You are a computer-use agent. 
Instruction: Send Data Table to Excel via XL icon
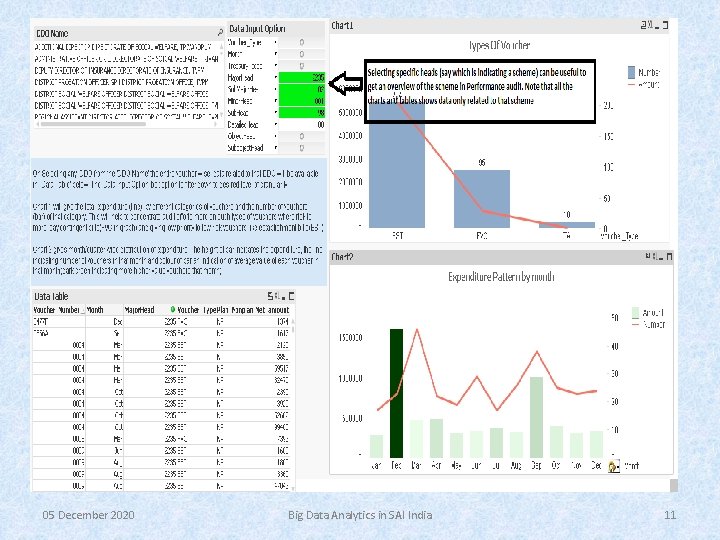276,296
